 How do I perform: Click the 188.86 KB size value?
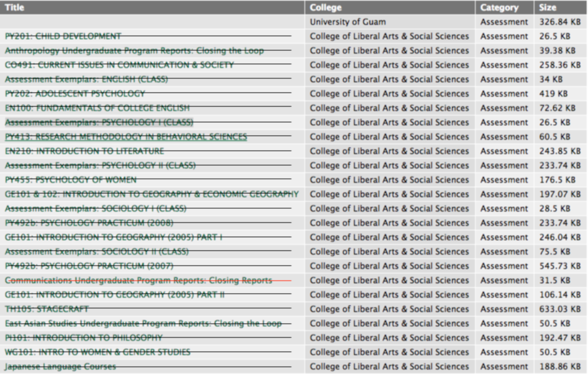pos(561,367)
